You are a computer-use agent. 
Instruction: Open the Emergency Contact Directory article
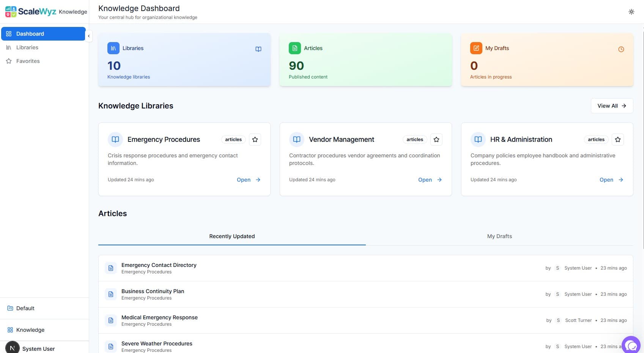pos(159,265)
